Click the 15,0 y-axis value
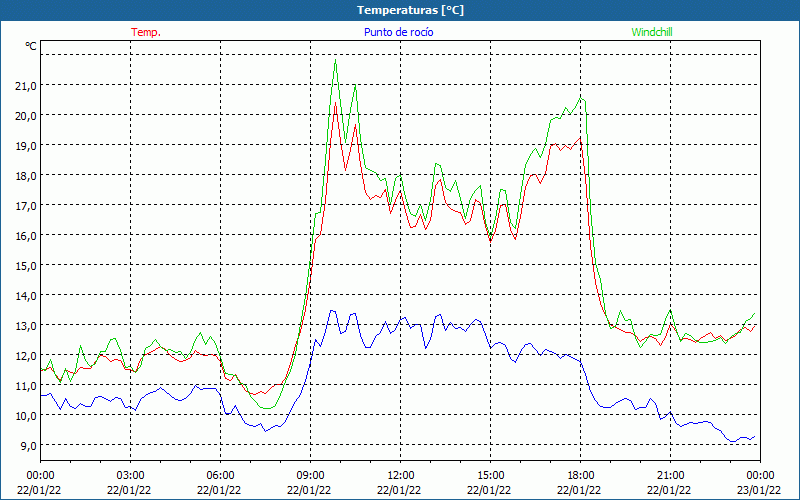 [26, 266]
